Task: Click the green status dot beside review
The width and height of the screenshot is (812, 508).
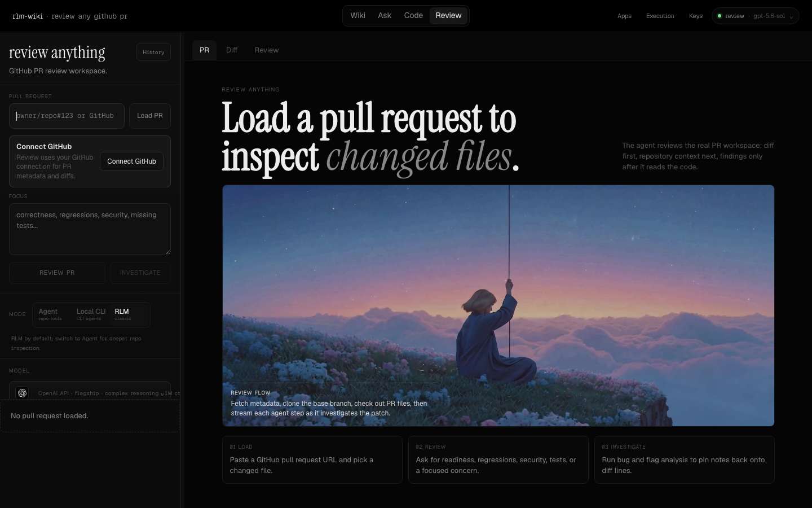Action: tap(720, 16)
